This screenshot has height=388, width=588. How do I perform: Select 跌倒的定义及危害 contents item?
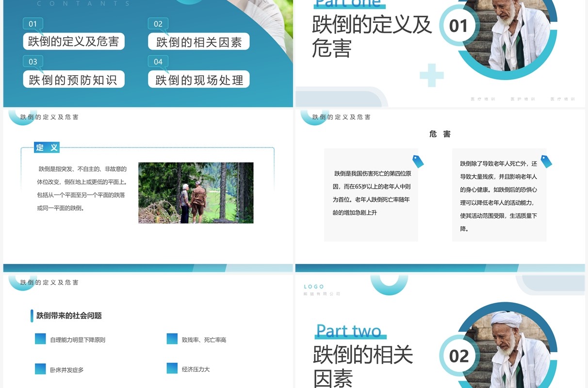click(74, 42)
